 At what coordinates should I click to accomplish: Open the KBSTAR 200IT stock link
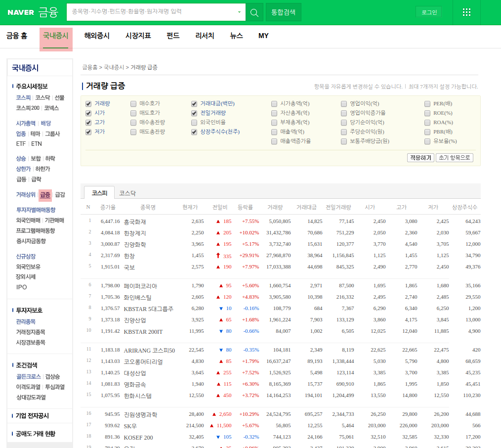[143, 332]
